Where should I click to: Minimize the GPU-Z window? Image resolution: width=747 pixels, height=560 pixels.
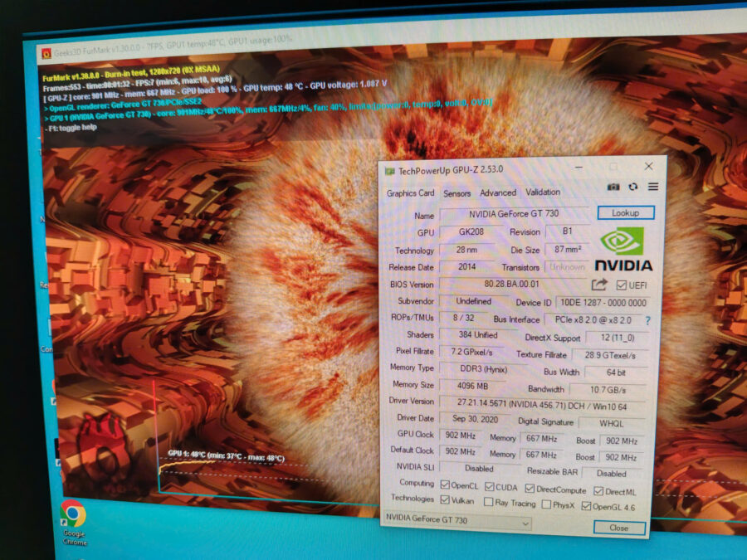click(579, 167)
